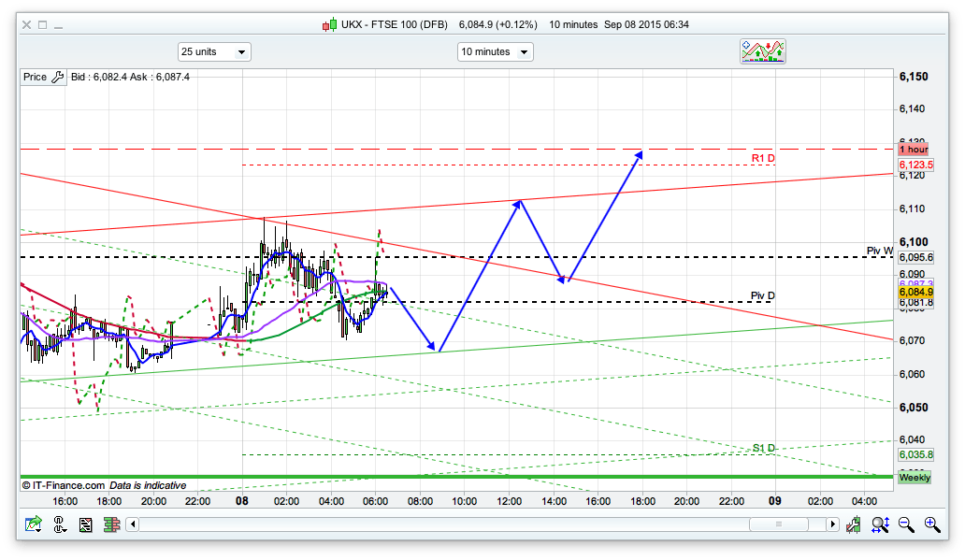The height and width of the screenshot is (560, 965).
Task: Click the magnifier with vertical arrows icon
Action: tap(880, 524)
